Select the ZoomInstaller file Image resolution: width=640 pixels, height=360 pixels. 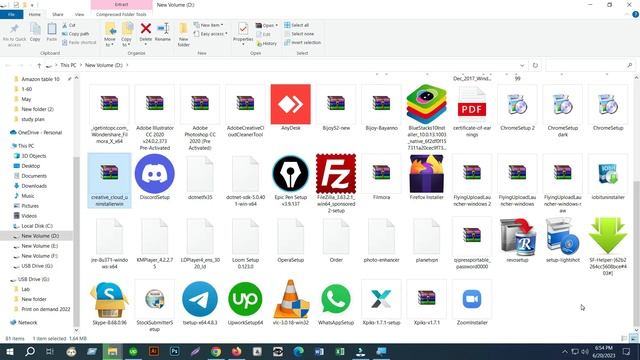(472, 299)
